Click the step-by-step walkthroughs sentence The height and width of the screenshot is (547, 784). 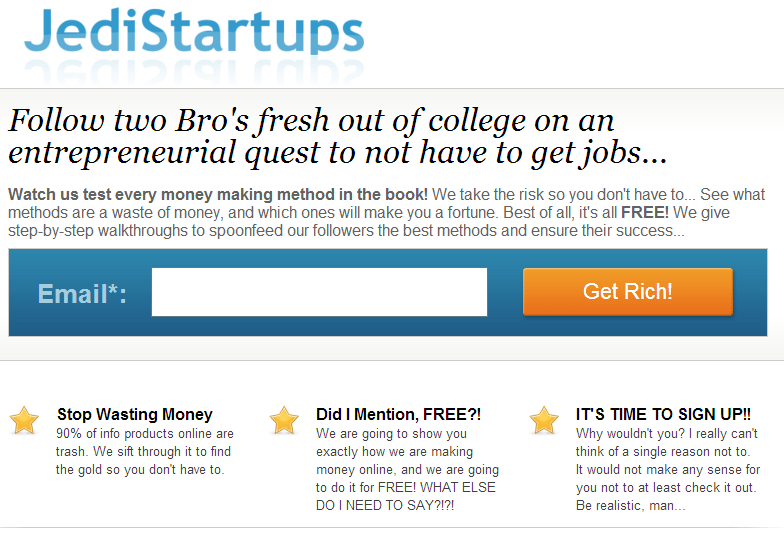pos(346,230)
